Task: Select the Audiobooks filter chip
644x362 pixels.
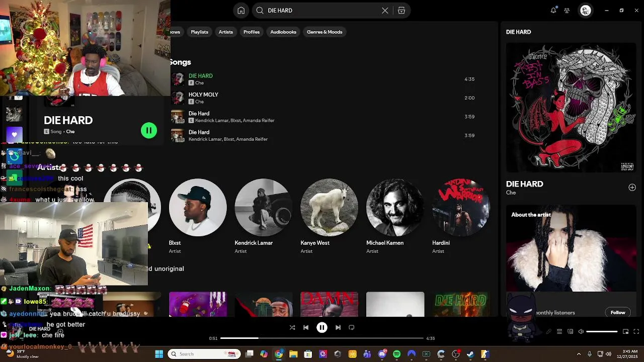Action: pyautogui.click(x=283, y=32)
